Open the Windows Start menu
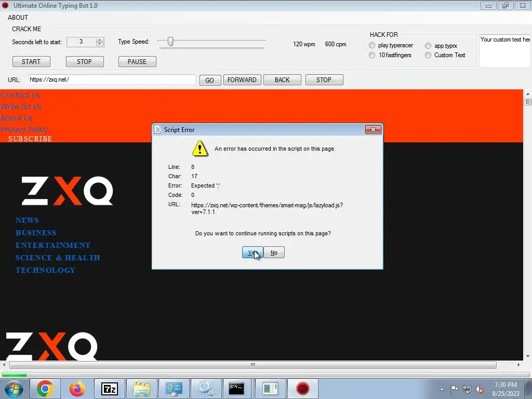Screen dimensions: 532x399 point(14,389)
